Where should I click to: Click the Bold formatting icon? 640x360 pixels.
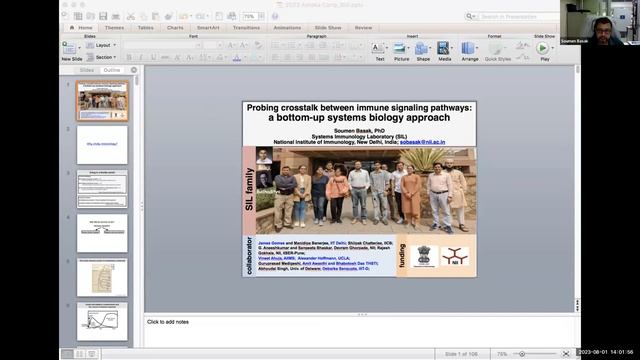(129, 58)
